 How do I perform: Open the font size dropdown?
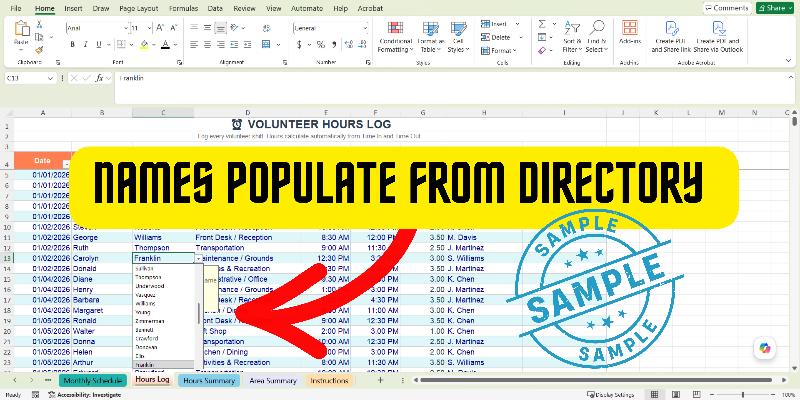click(x=149, y=28)
